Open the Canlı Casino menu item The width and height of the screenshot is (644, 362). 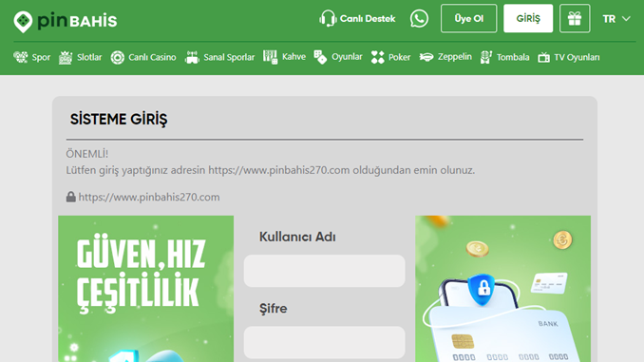coord(142,57)
